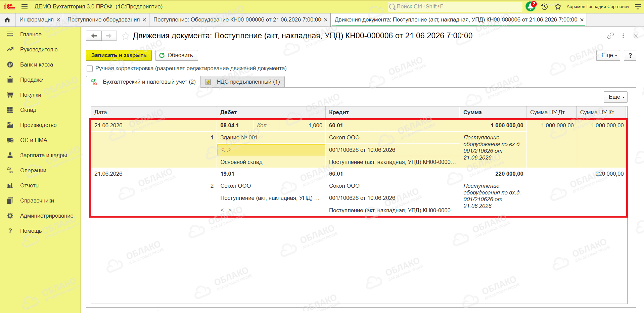Click Дебет column header
The height and width of the screenshot is (313, 644).
pos(271,113)
